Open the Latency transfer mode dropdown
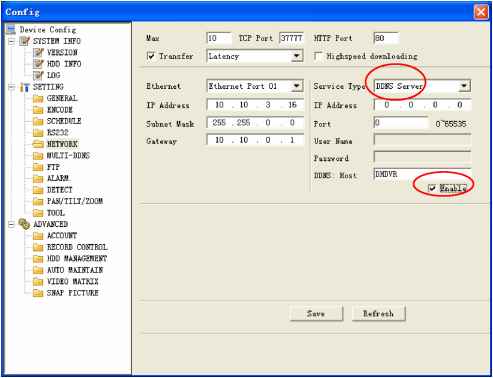This screenshot has width=493, height=378. (296, 56)
